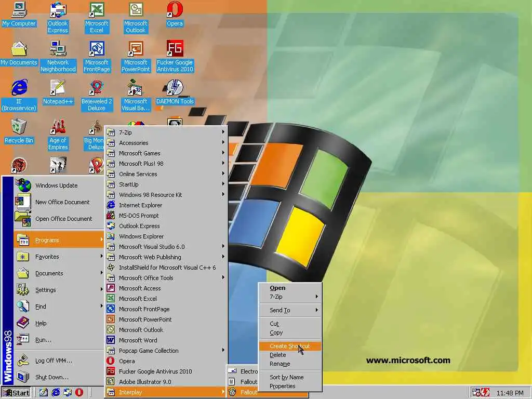532x399 pixels.
Task: Expand the Microsoft Games folder
Action: (166, 153)
